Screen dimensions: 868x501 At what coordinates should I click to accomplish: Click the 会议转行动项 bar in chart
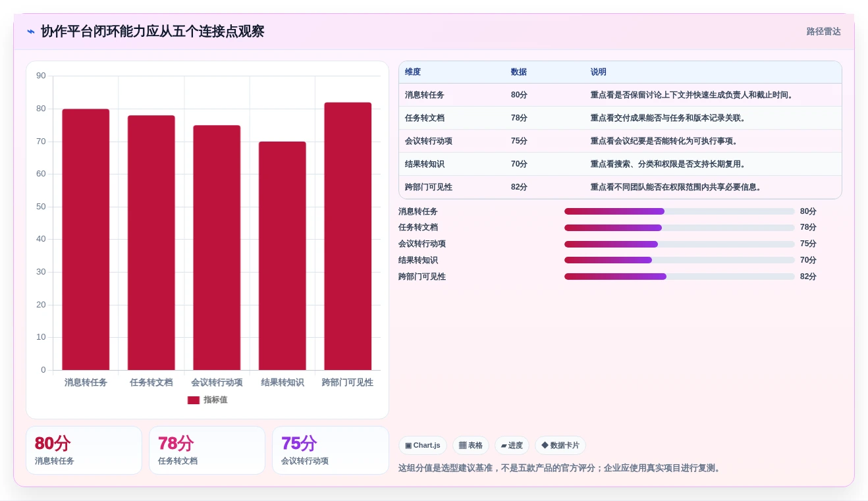pyautogui.click(x=217, y=248)
